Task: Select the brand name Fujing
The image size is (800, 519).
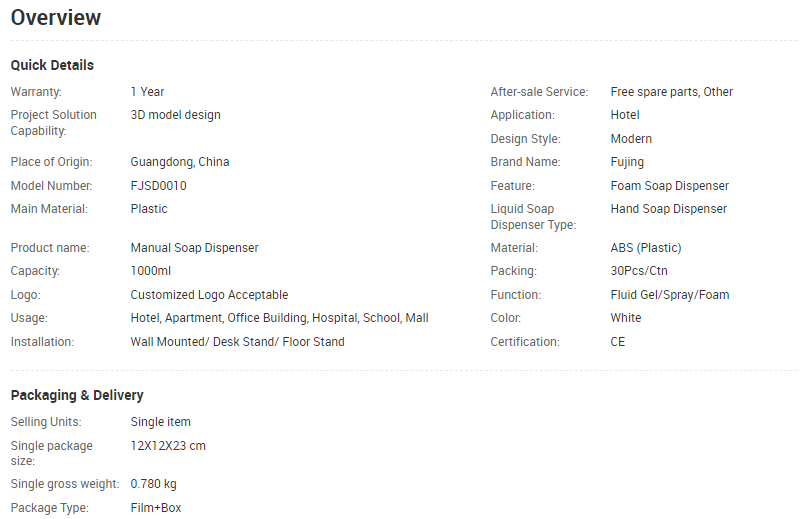Action: tap(627, 162)
